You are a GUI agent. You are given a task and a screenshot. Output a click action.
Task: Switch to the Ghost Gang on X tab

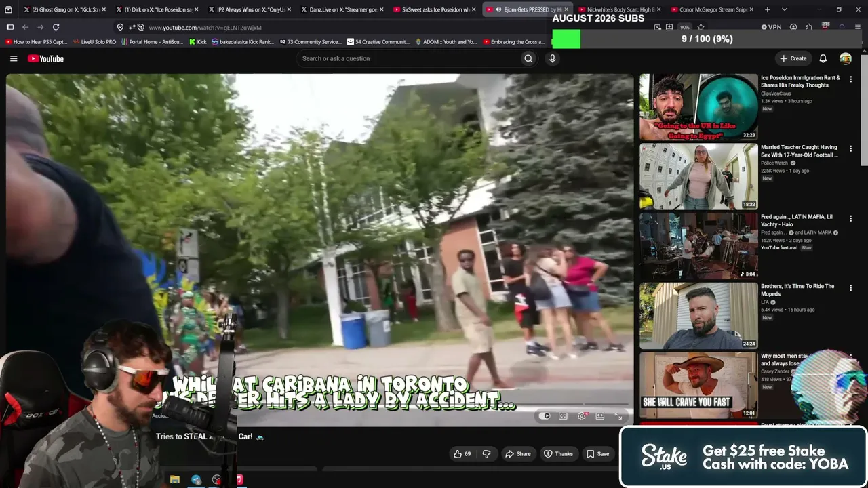(65, 9)
